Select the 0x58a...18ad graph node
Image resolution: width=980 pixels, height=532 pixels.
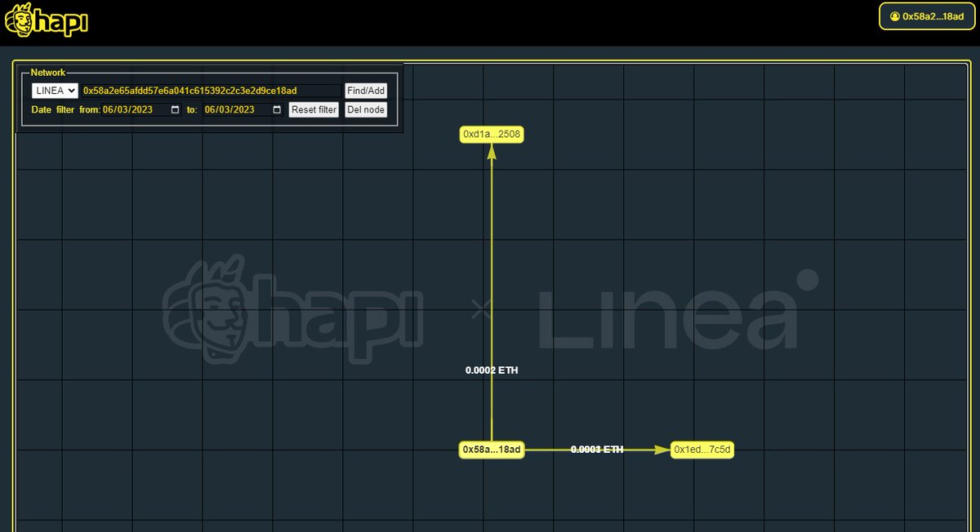492,450
